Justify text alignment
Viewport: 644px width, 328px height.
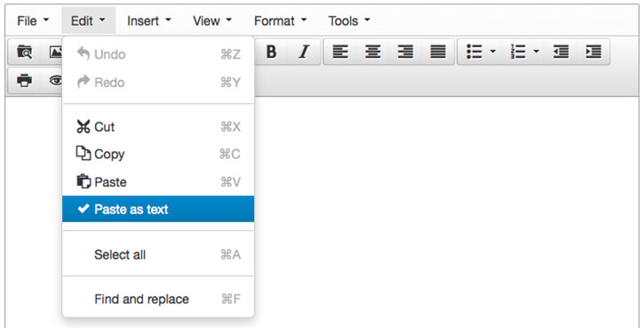[x=438, y=52]
